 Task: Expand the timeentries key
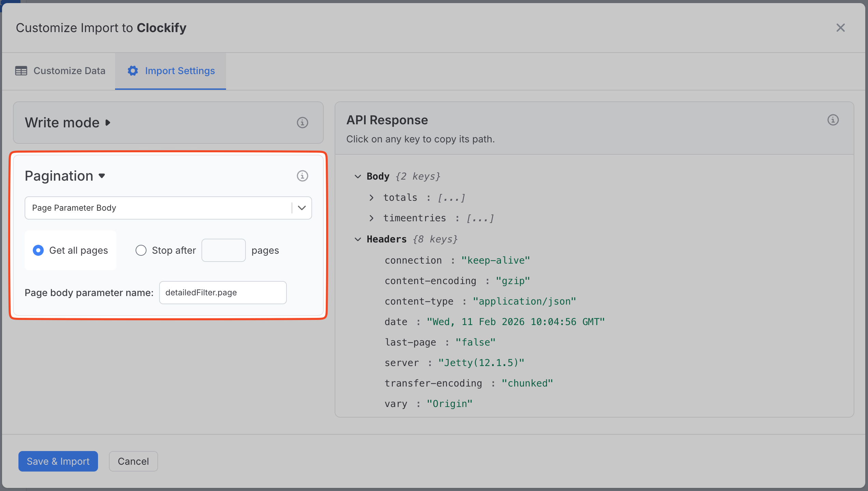pos(371,218)
